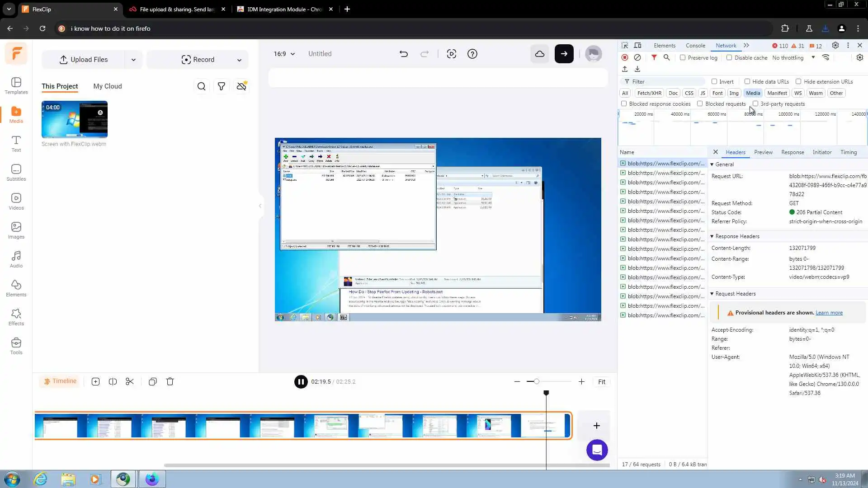
Task: Click the help question mark icon
Action: [472, 54]
